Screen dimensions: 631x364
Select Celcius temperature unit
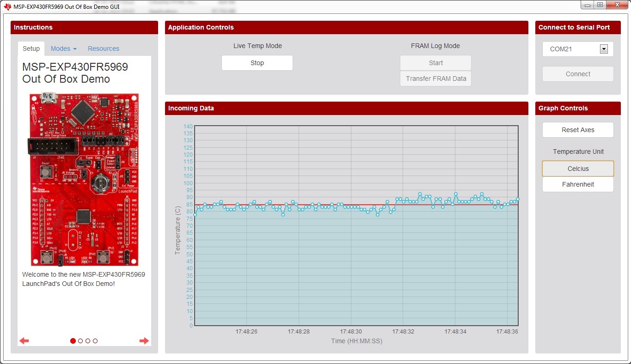[578, 169]
